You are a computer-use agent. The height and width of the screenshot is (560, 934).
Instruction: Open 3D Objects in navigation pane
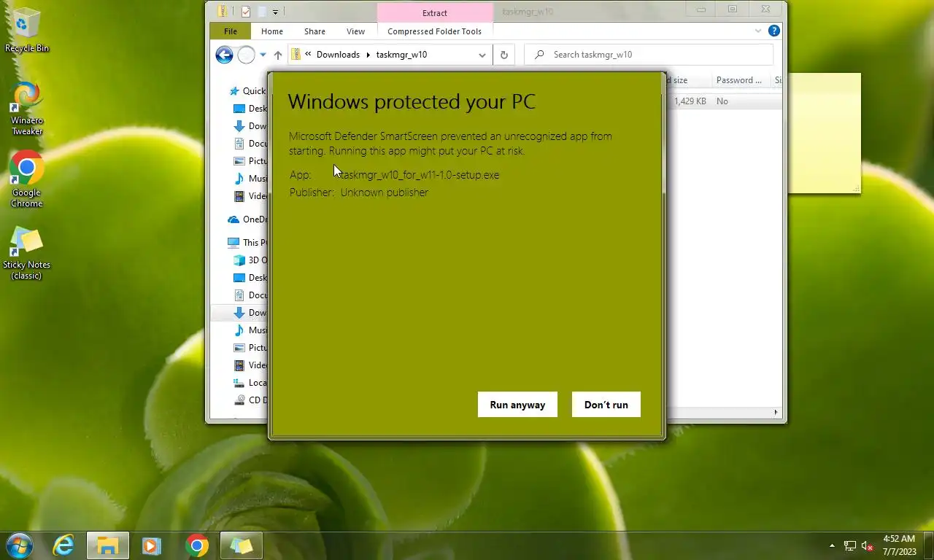(250, 260)
